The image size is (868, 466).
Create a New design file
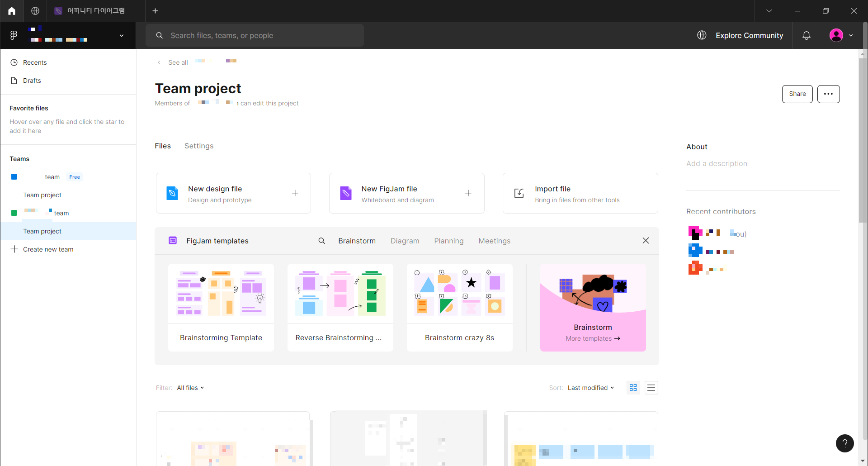(233, 193)
